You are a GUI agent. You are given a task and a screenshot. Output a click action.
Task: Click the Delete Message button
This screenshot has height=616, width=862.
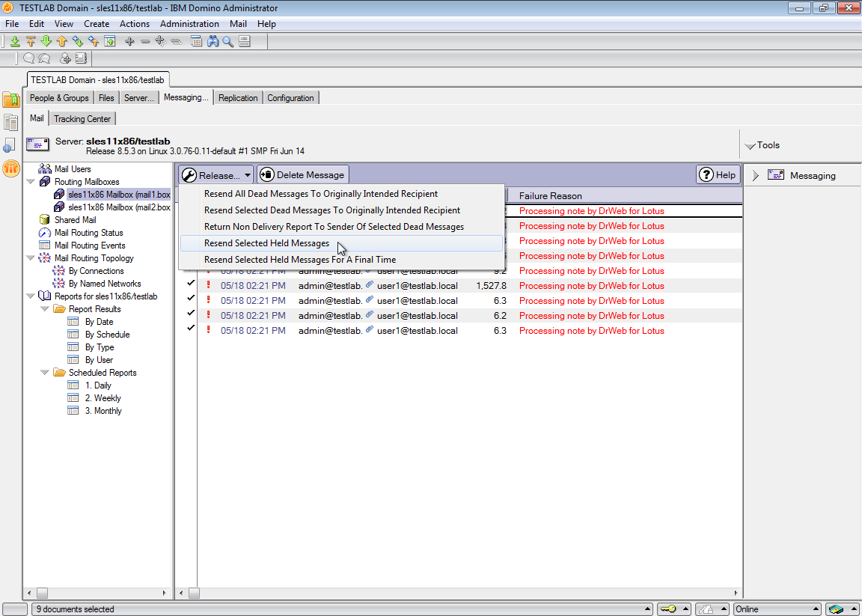(303, 175)
